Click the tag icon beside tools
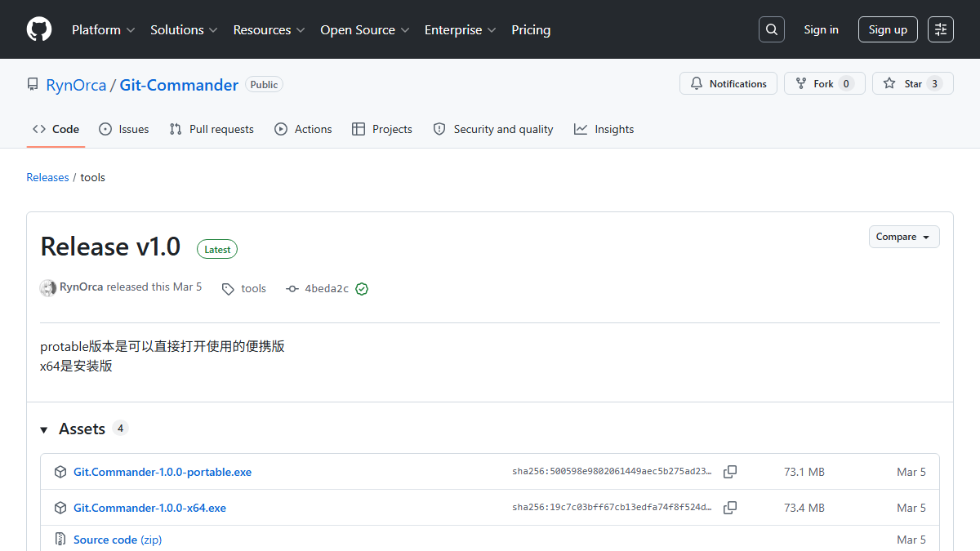980x551 pixels. click(x=228, y=289)
